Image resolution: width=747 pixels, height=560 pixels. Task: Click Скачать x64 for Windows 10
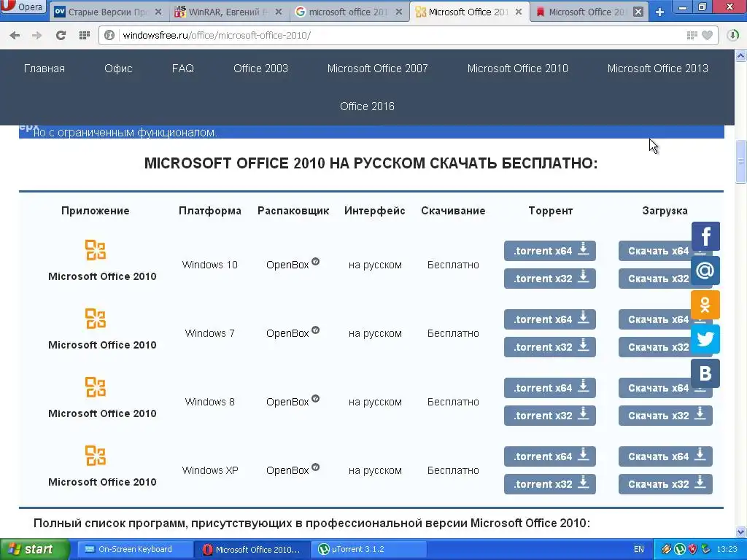pos(655,251)
